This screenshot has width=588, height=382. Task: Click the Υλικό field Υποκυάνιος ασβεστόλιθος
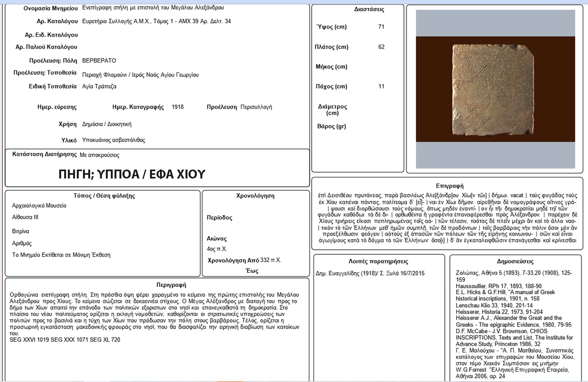click(x=113, y=140)
